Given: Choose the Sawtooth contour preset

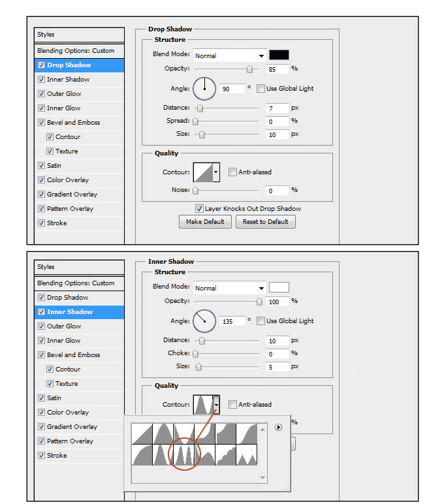Looking at the screenshot, I should (x=246, y=455).
